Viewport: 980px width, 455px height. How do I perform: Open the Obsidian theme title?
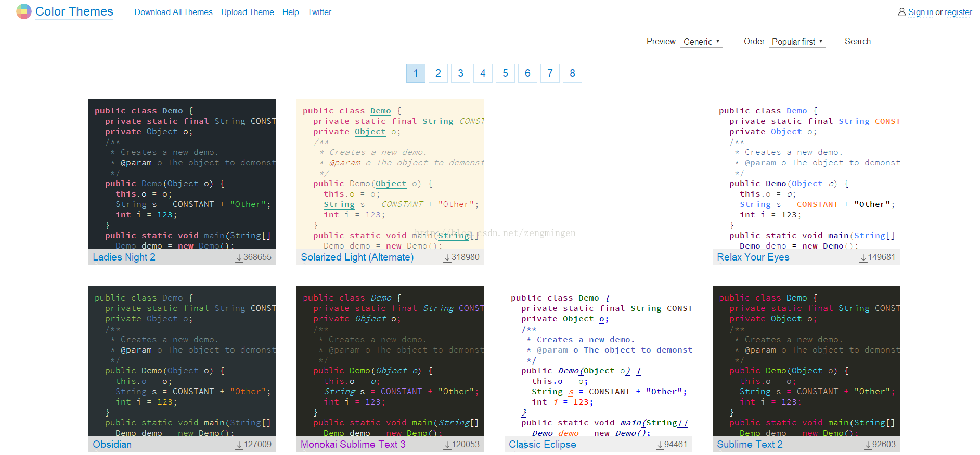[x=112, y=445]
